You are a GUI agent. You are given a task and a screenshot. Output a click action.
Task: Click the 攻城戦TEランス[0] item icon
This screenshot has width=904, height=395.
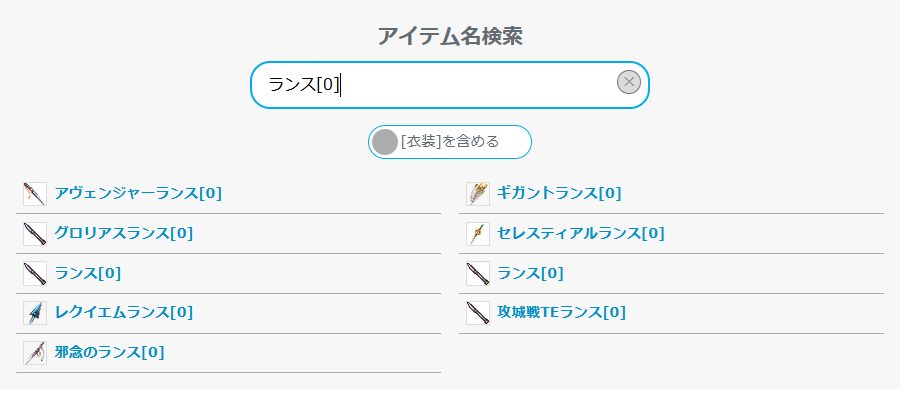[x=478, y=313]
